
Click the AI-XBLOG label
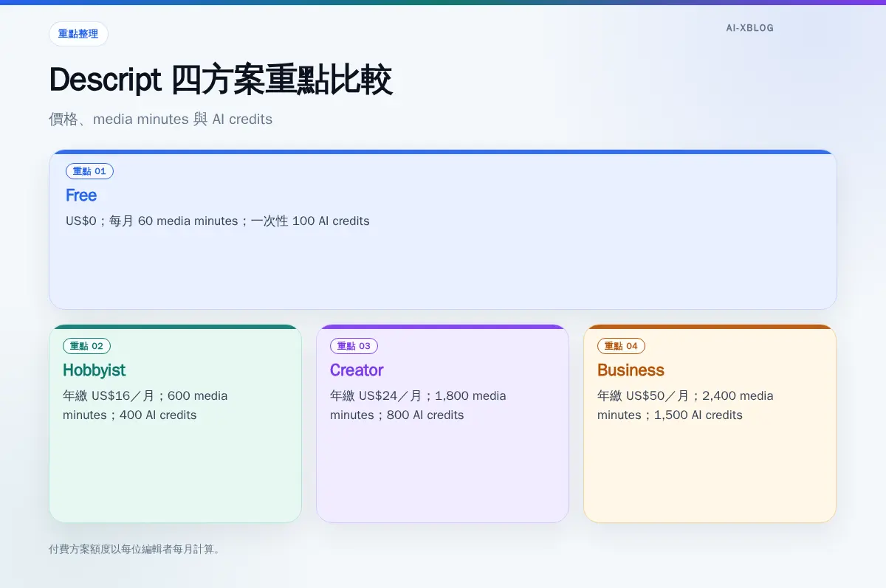(x=749, y=28)
